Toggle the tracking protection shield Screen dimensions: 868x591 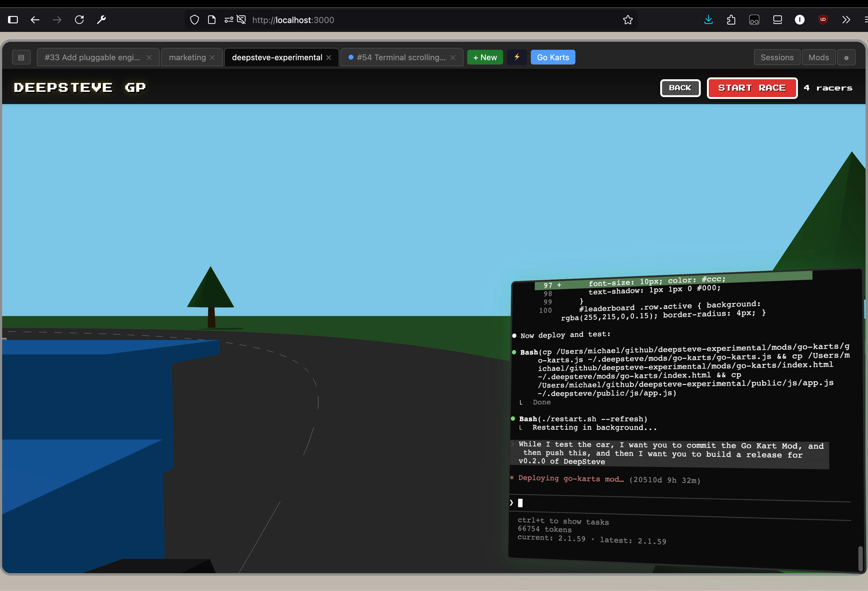pyautogui.click(x=194, y=20)
